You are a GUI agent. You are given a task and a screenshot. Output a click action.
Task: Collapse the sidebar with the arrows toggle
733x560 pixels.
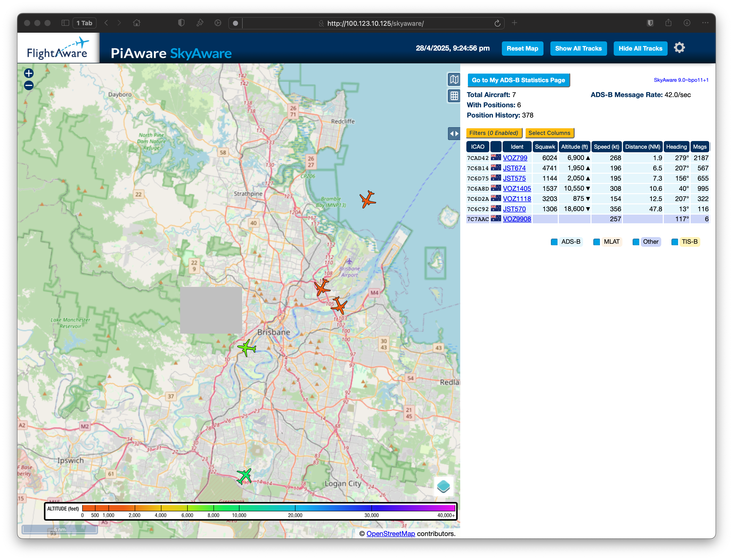tap(454, 133)
